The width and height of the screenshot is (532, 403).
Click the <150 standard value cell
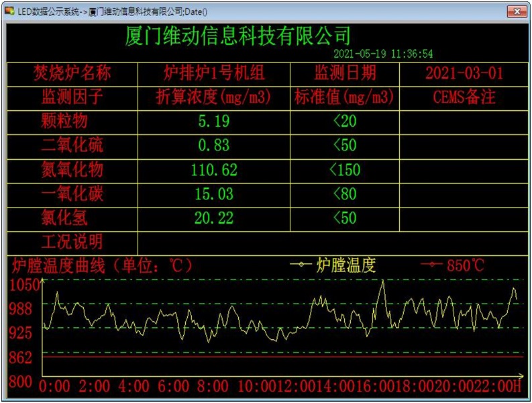(x=345, y=169)
